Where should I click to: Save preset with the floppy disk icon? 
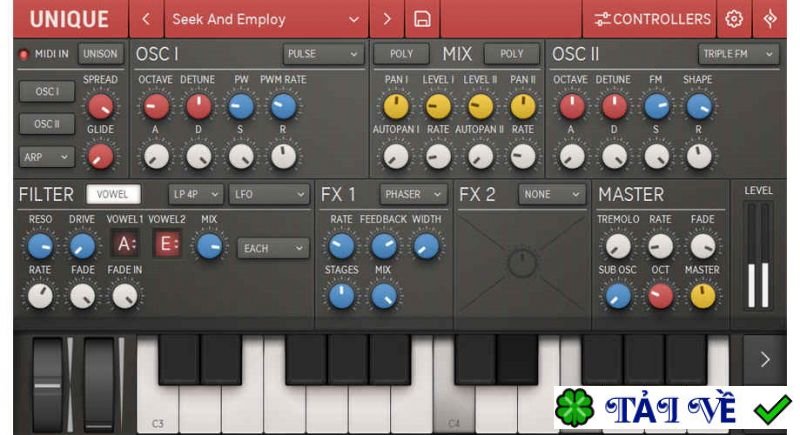[x=422, y=19]
